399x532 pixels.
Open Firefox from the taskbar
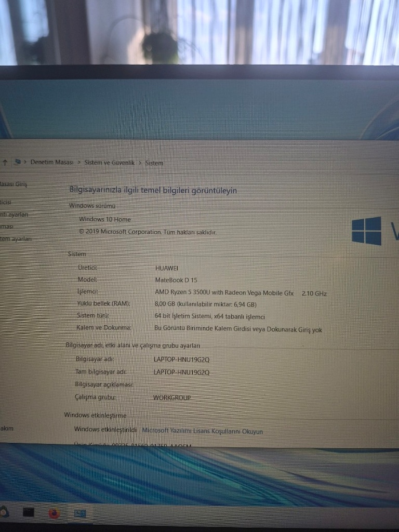[54, 513]
